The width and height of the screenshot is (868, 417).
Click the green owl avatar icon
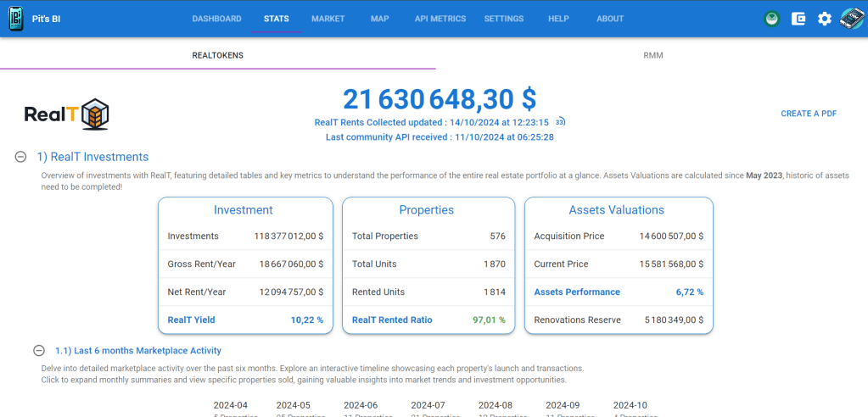click(771, 19)
